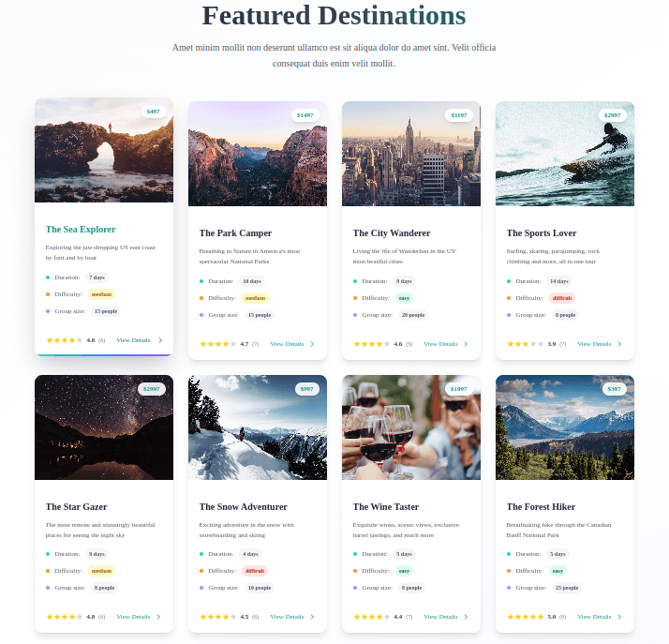
Task: Click the wine glasses photo of The Wine Taster
Action: pos(411,427)
